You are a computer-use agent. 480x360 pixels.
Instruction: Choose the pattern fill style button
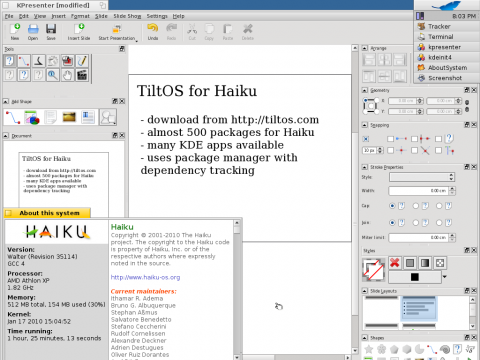440,263
